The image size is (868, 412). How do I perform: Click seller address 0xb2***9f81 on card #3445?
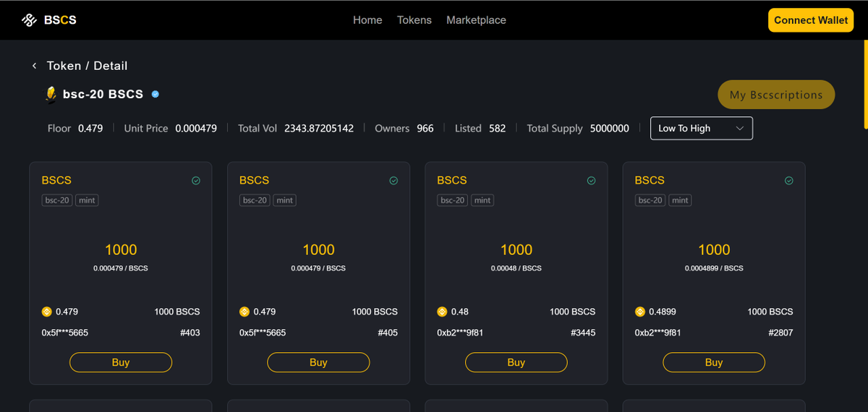[x=460, y=333]
